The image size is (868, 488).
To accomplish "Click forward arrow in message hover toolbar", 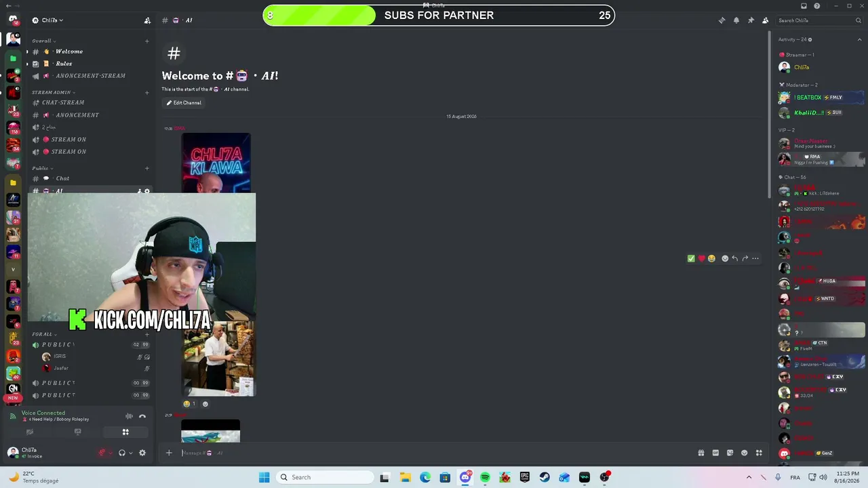I will (x=745, y=258).
